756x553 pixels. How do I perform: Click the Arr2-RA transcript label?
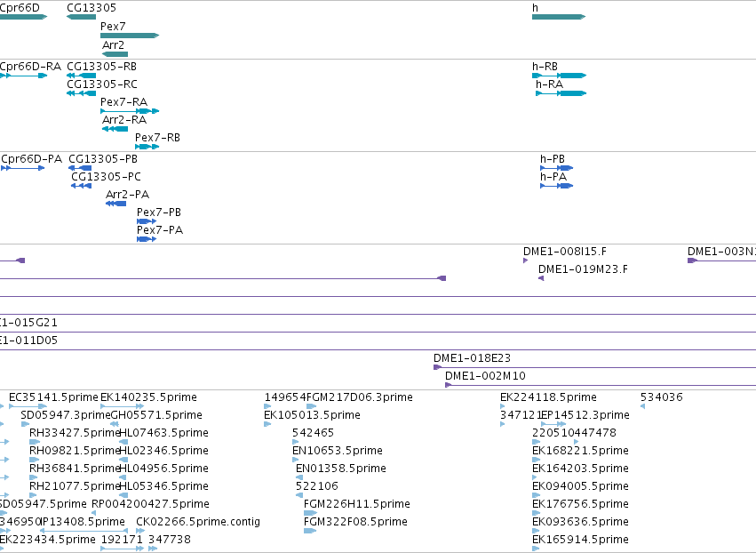124,120
